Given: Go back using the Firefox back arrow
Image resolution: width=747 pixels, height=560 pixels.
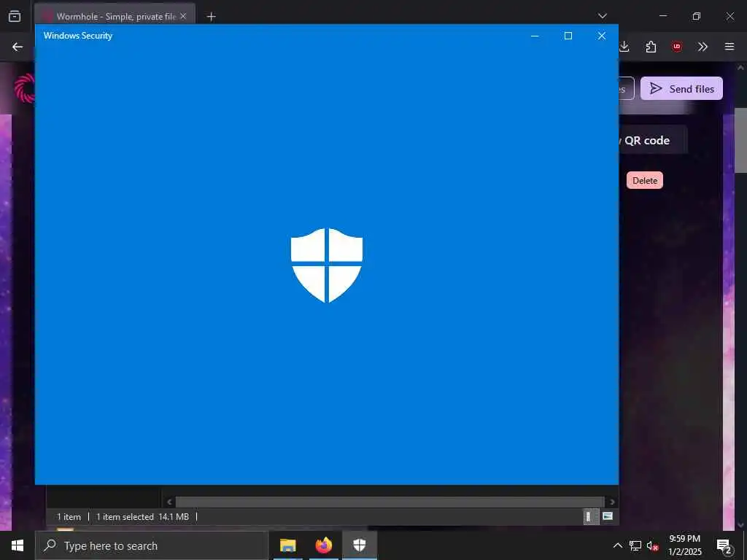Looking at the screenshot, I should coord(18,47).
